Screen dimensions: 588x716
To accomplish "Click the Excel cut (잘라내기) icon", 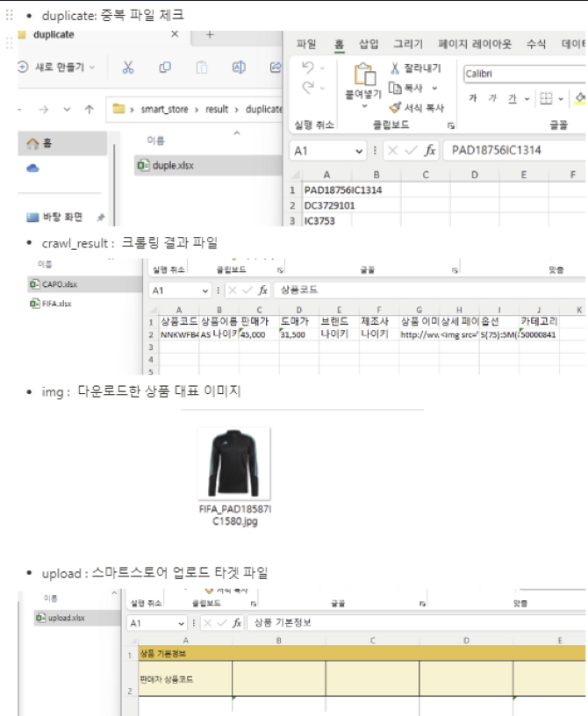I will click(395, 68).
